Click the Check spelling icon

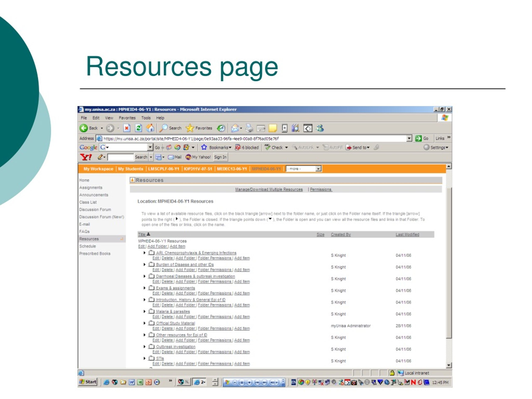click(267, 147)
